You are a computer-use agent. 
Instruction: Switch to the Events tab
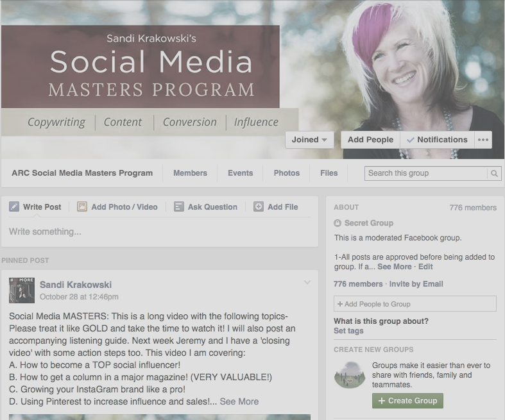click(x=240, y=173)
